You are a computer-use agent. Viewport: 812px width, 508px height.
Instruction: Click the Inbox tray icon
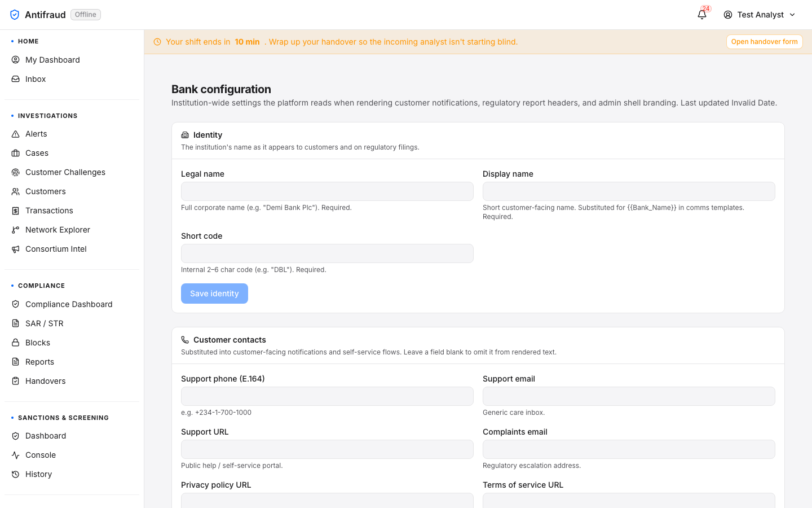(x=16, y=79)
